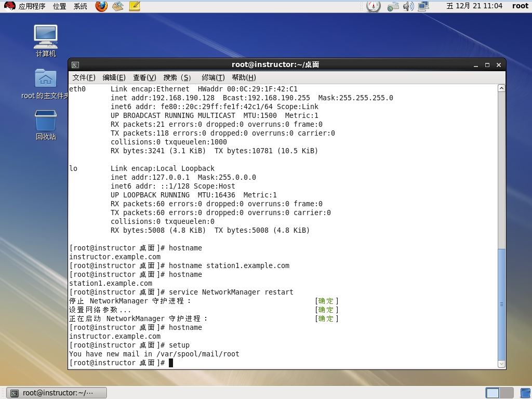Open the 系统 menu
The width and height of the screenshot is (532, 399).
tap(81, 6)
